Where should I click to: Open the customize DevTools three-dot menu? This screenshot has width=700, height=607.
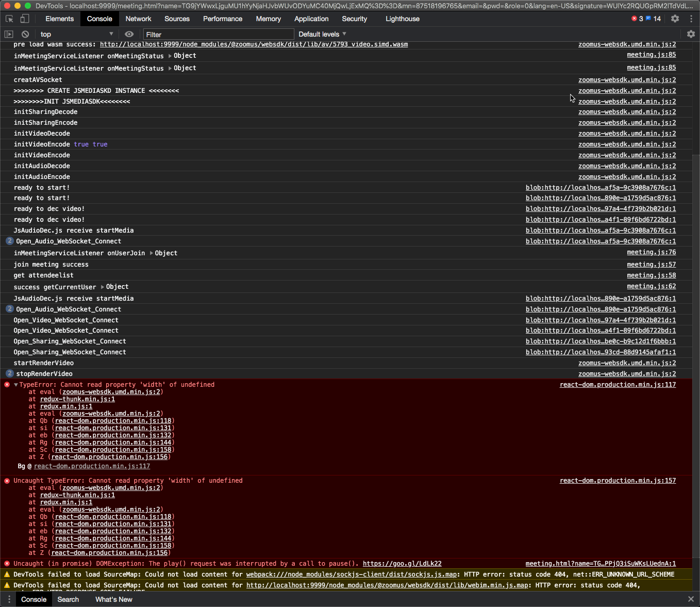click(691, 19)
